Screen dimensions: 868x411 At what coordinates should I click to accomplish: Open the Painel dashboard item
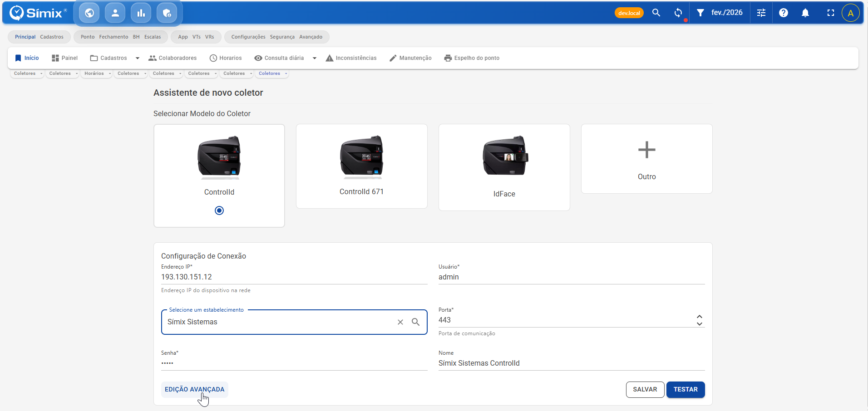64,58
